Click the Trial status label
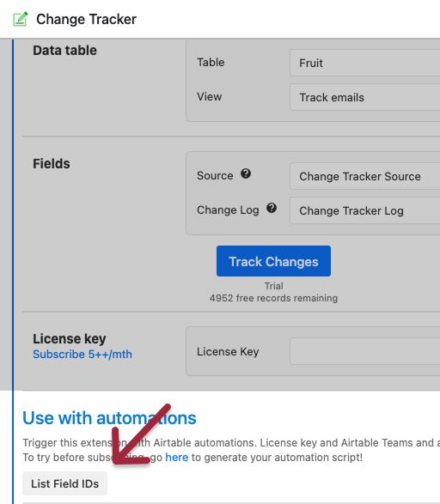440x504 pixels. click(x=274, y=286)
